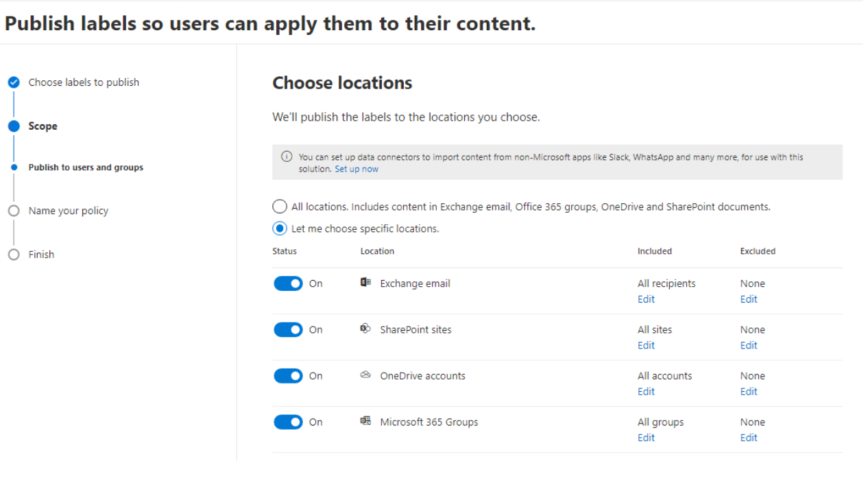868x479 pixels.
Task: Edit excluded Microsoft 365 Groups
Action: (x=749, y=438)
